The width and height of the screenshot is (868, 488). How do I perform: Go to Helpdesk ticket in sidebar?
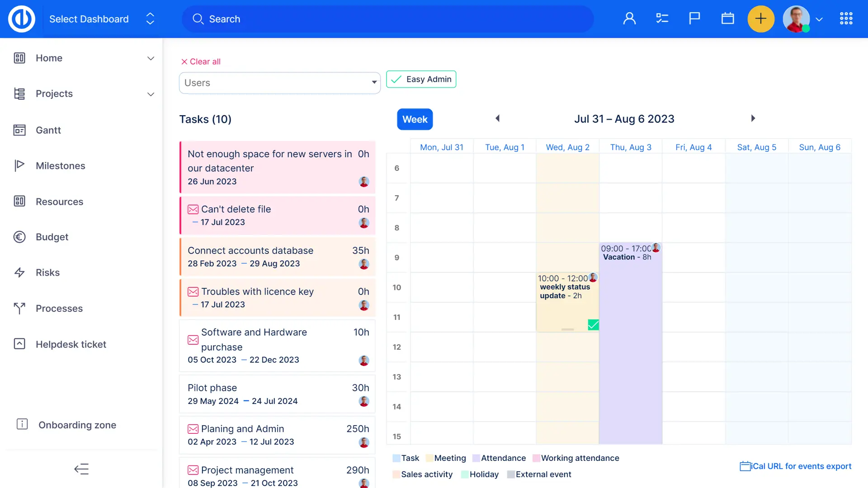point(71,344)
